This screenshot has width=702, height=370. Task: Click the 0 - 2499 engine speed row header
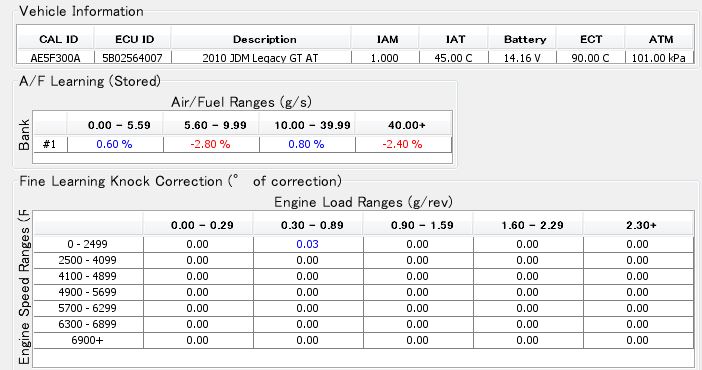(88, 244)
